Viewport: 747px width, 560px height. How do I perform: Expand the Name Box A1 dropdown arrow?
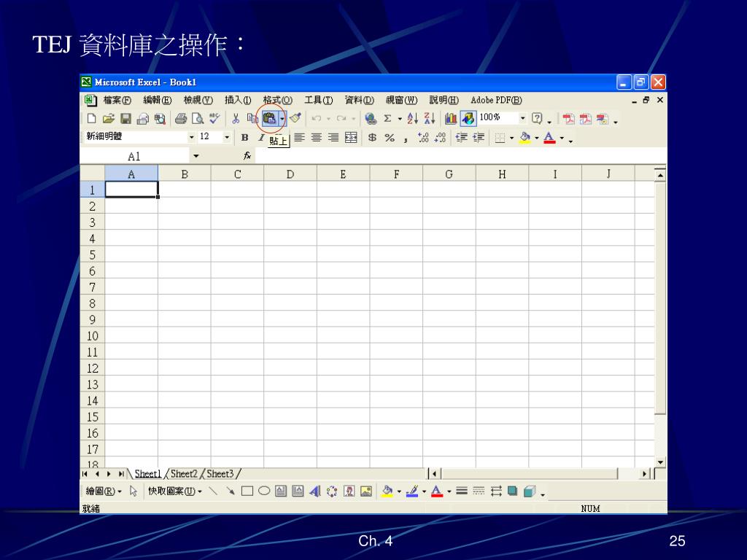[x=196, y=156]
